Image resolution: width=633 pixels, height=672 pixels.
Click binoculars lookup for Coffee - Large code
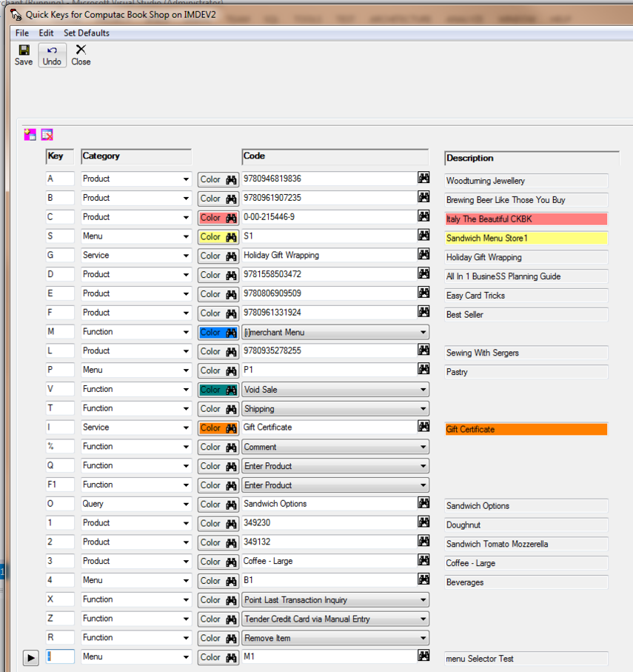(423, 559)
